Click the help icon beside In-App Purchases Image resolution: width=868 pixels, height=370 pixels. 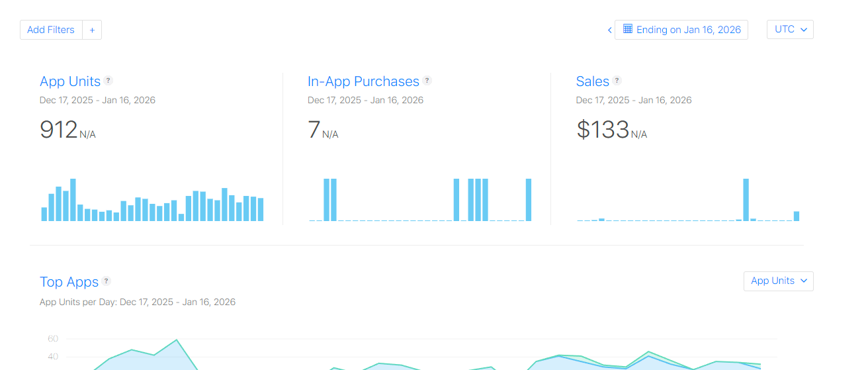[x=427, y=81]
